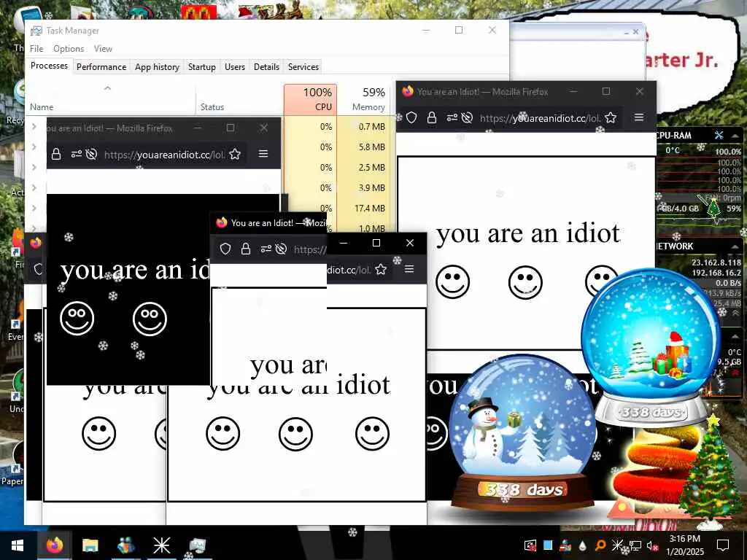Screen dimensions: 747x560
Task: Collapse the NETWORK gadget with its up arrow
Action: [735, 246]
